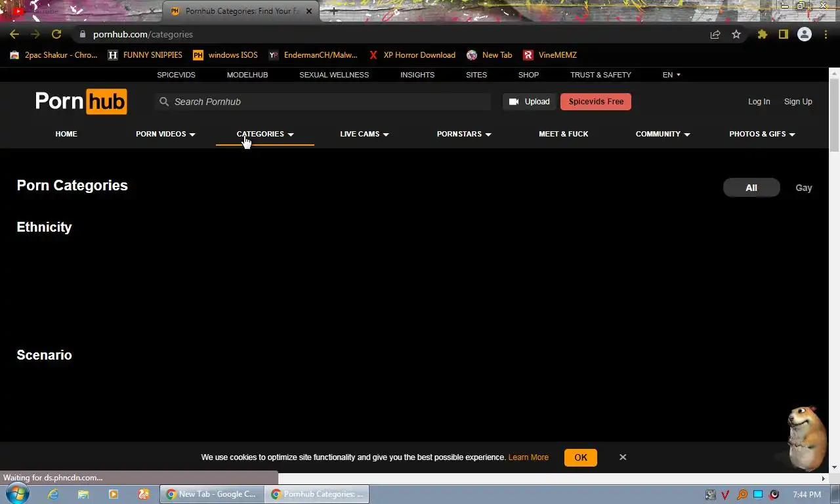This screenshot has height=504, width=840.
Task: Open the 2pac Shakur bookmark
Action: click(x=54, y=55)
